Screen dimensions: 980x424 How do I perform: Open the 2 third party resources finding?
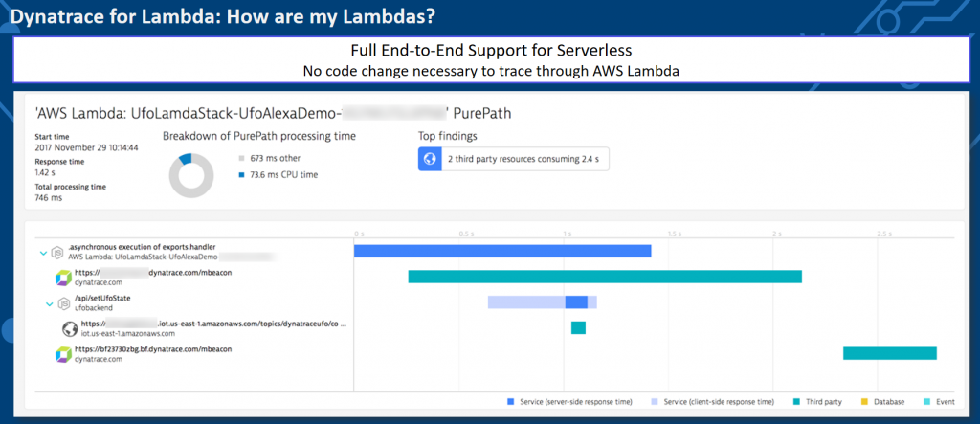tap(513, 159)
